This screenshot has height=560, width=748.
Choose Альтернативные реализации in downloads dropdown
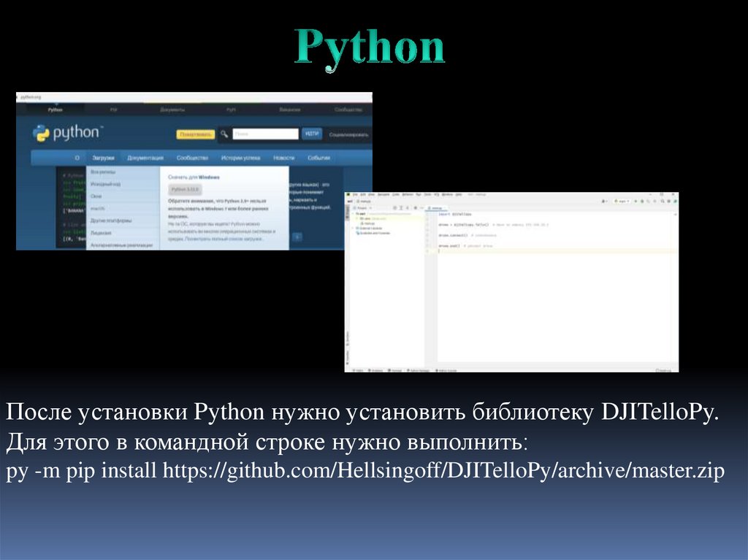[122, 245]
